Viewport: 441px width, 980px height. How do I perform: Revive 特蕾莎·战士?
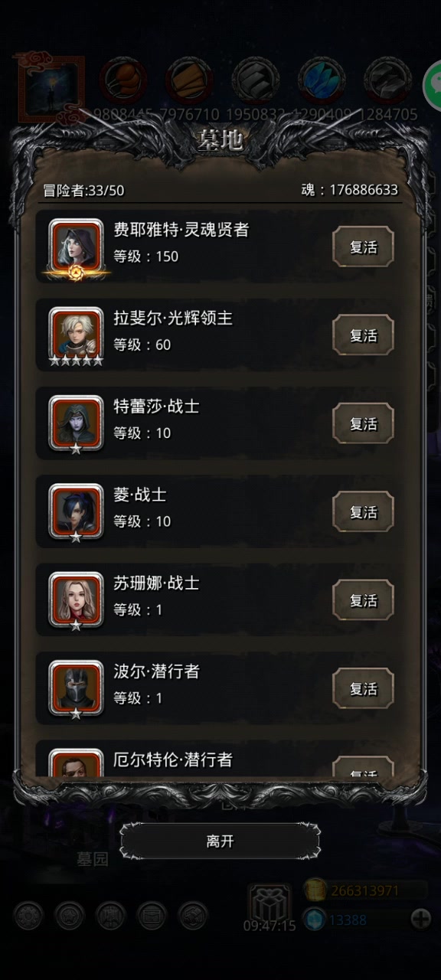tap(363, 423)
